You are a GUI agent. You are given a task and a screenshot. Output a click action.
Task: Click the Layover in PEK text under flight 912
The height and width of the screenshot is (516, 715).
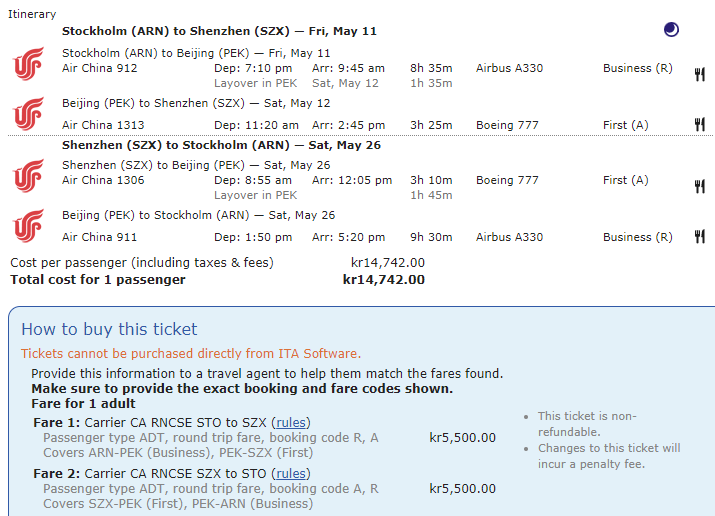(255, 83)
